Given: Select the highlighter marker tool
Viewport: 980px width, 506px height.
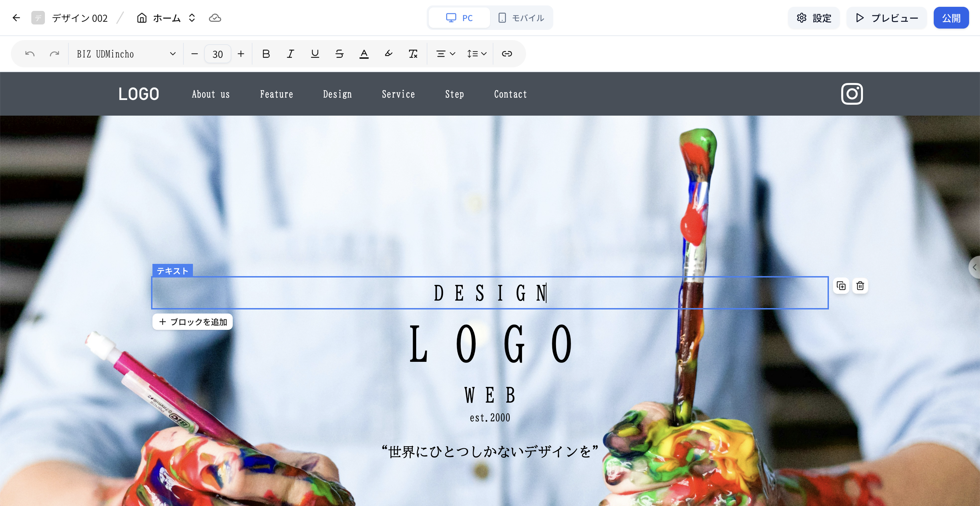Looking at the screenshot, I should click(x=388, y=54).
